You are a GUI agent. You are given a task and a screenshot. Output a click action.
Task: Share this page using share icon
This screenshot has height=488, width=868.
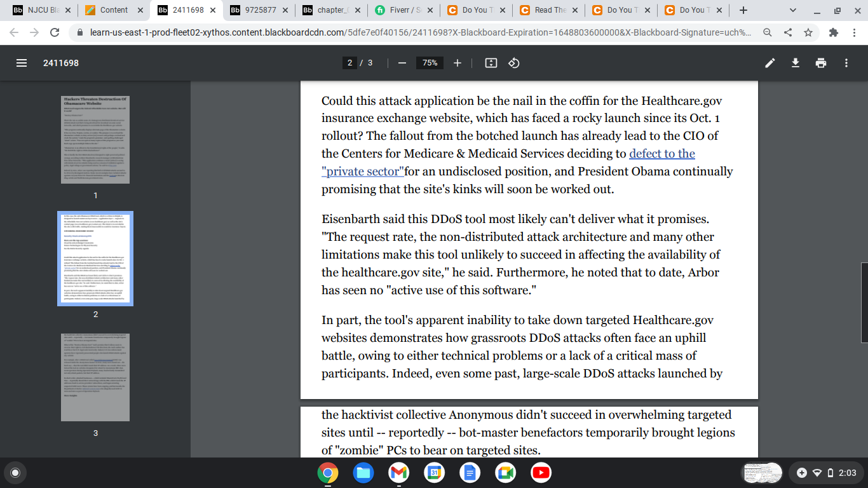coord(788,32)
